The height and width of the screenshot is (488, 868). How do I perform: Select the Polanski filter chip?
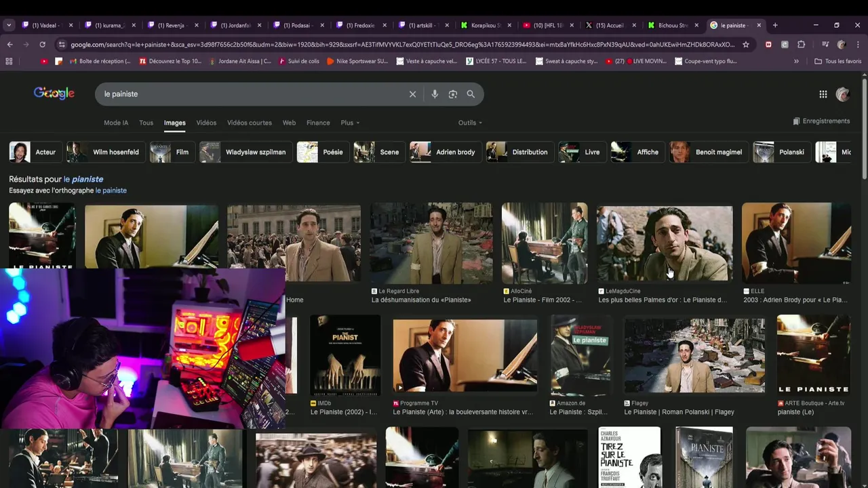(782, 152)
